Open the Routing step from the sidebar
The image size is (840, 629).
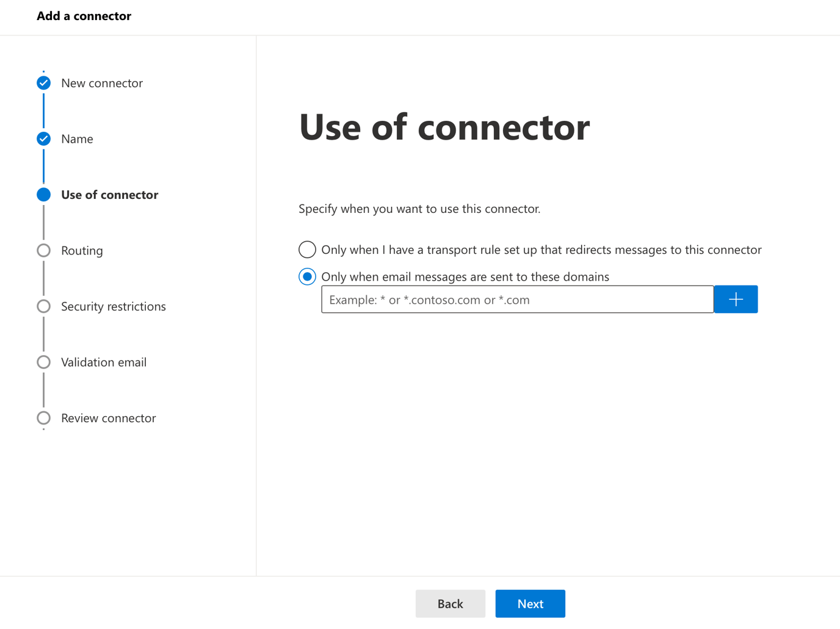pyautogui.click(x=81, y=250)
